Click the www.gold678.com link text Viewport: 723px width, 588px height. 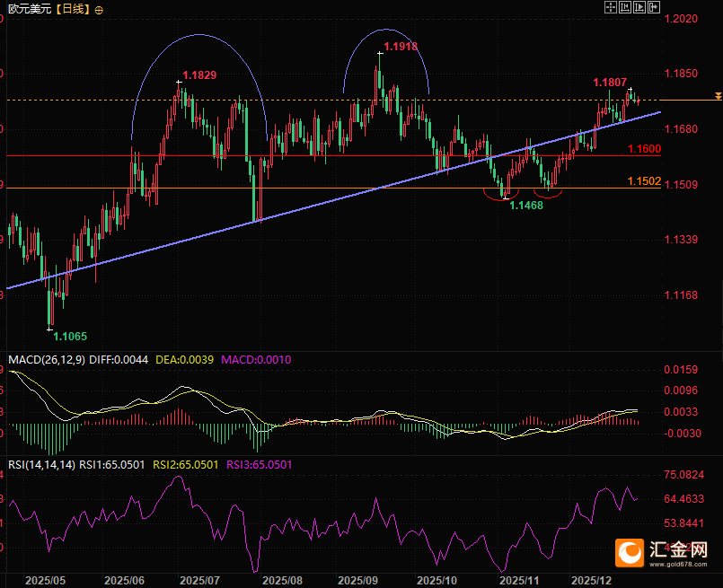coord(680,566)
